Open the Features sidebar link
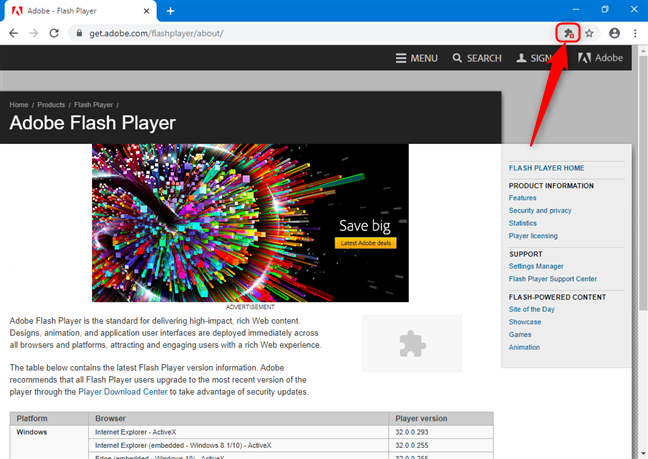This screenshot has width=648, height=459. click(x=522, y=198)
